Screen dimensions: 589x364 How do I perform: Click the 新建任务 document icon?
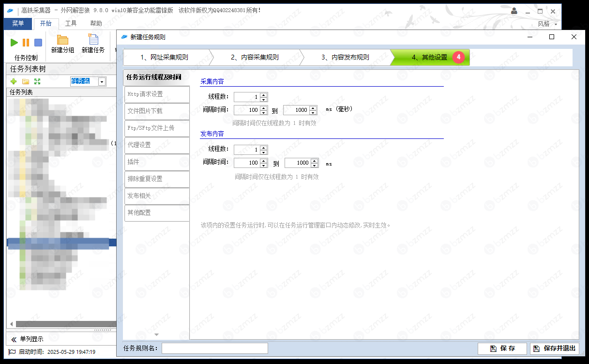pyautogui.click(x=93, y=39)
